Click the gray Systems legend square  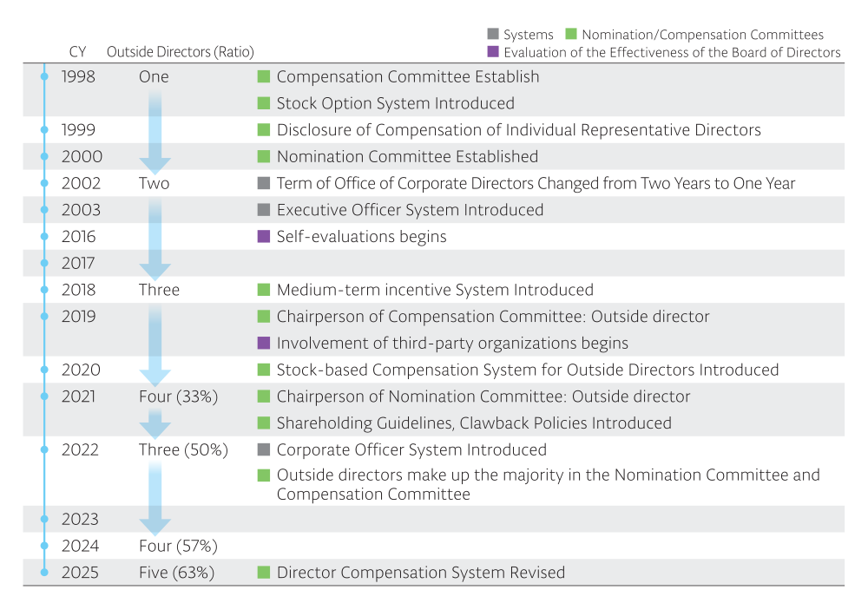click(493, 34)
